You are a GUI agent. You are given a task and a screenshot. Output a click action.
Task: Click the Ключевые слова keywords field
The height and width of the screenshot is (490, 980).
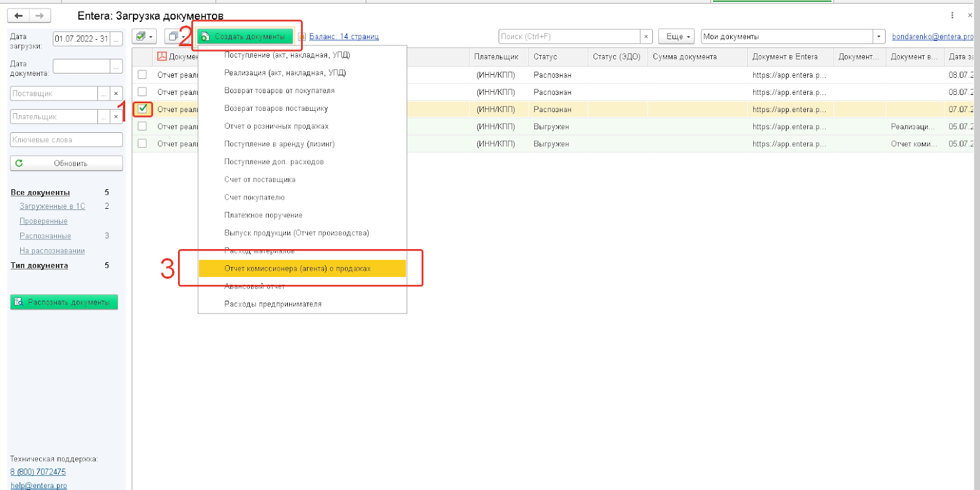coord(67,140)
